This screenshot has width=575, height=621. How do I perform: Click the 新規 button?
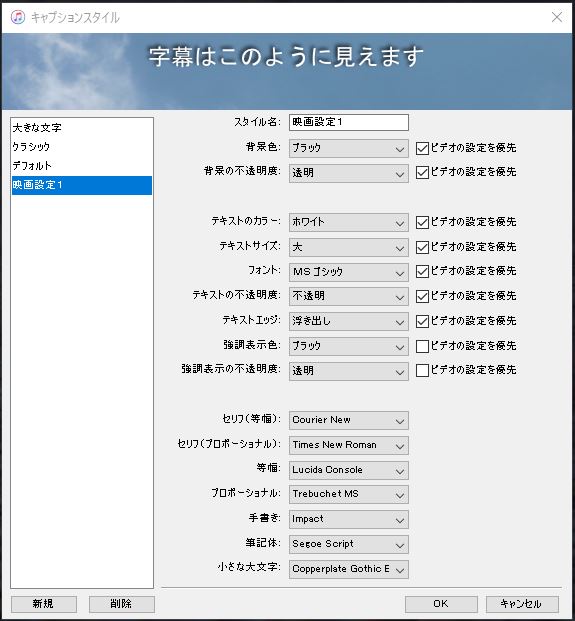[x=44, y=604]
